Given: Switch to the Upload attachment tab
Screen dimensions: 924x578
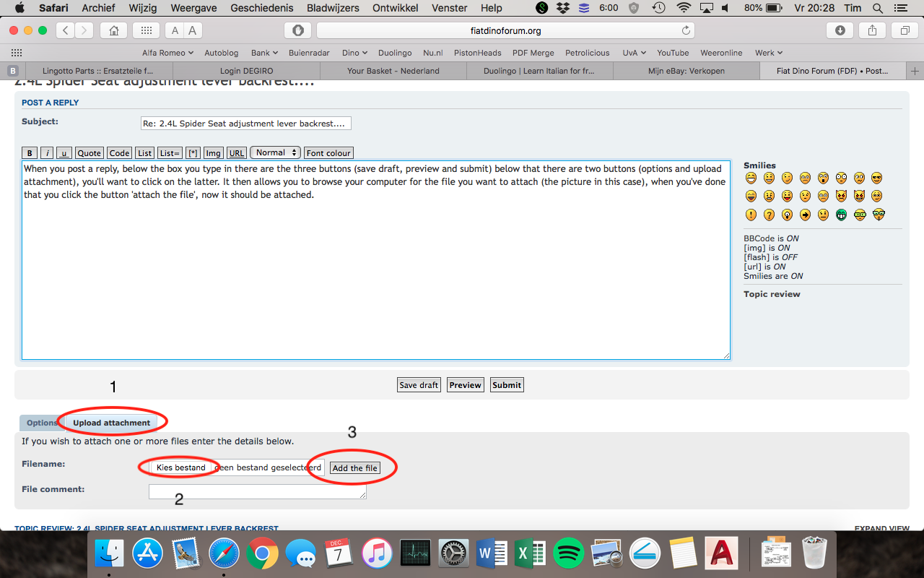Looking at the screenshot, I should (111, 423).
